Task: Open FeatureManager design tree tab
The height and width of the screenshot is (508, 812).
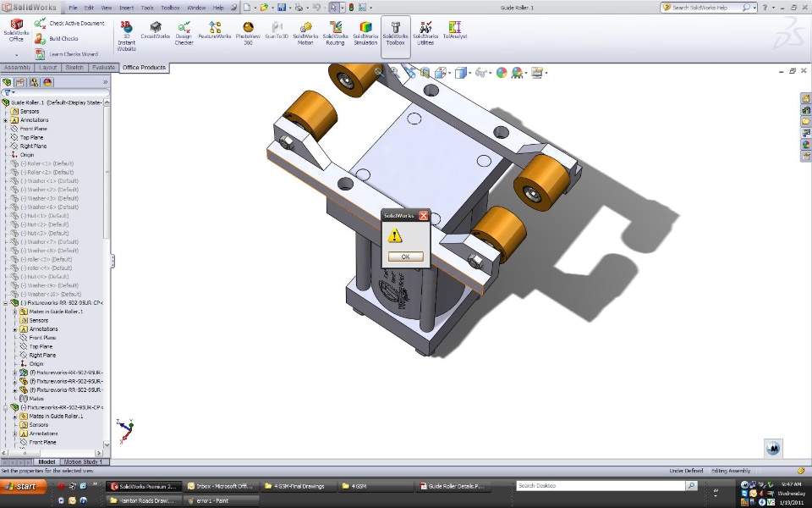Action: pyautogui.click(x=7, y=82)
